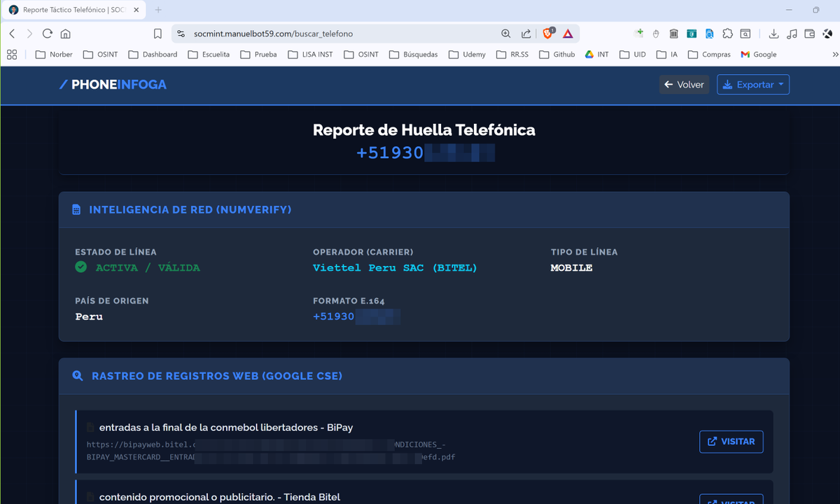
Task: Click the phone number under report title
Action: pyautogui.click(x=425, y=153)
